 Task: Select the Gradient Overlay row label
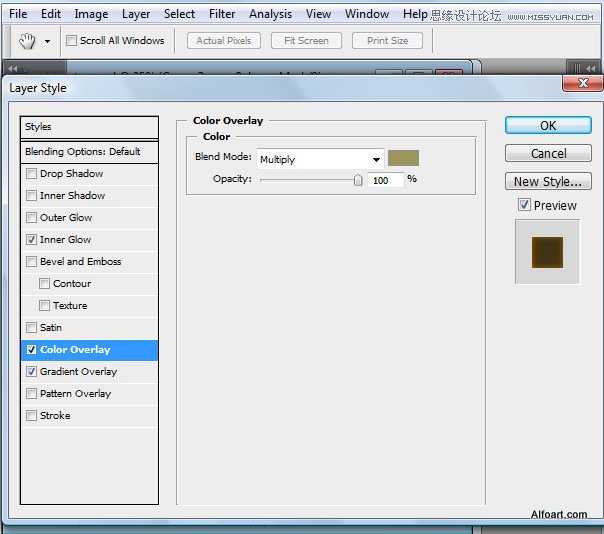point(79,372)
